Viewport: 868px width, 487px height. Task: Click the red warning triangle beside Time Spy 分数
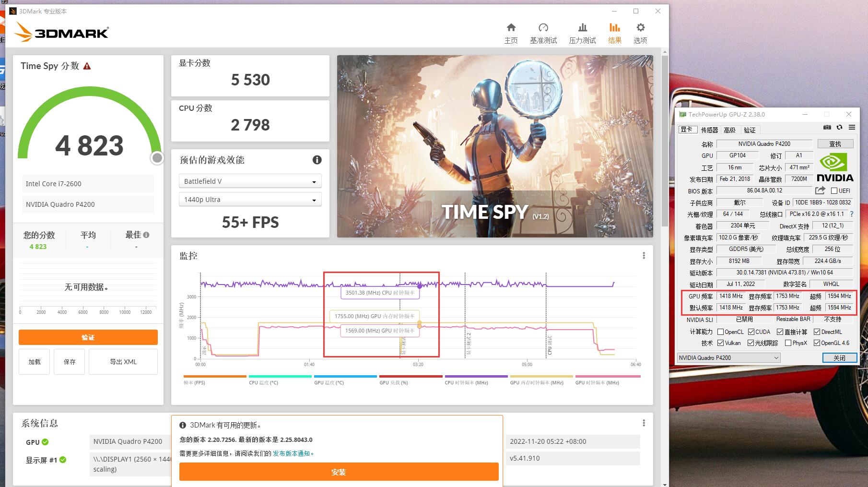87,66
